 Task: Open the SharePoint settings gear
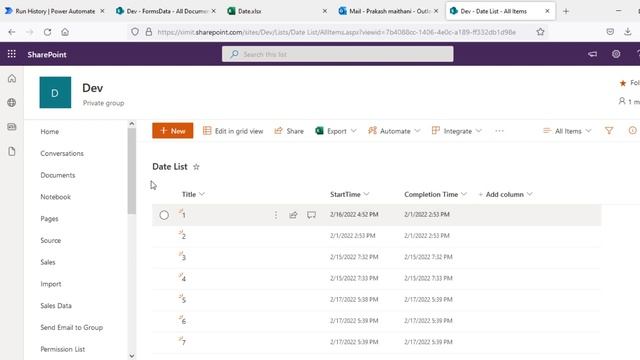pyautogui.click(x=616, y=54)
